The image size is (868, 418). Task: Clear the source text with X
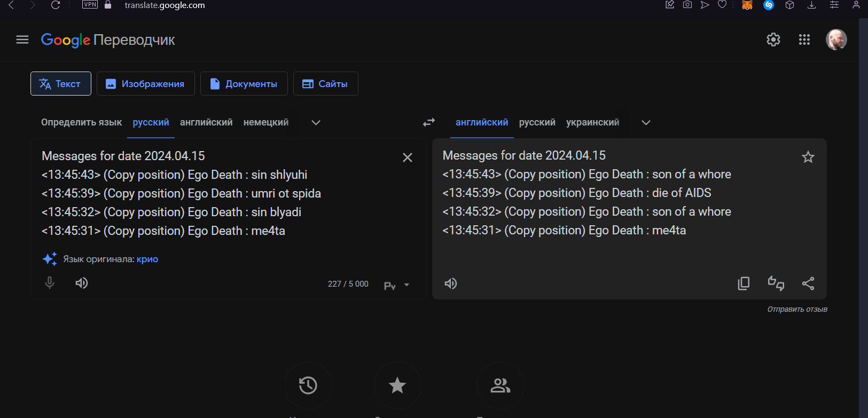pos(407,157)
